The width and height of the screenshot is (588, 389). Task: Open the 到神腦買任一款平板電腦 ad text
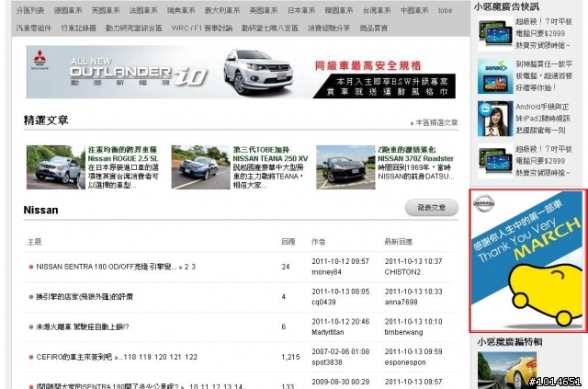tap(544, 75)
